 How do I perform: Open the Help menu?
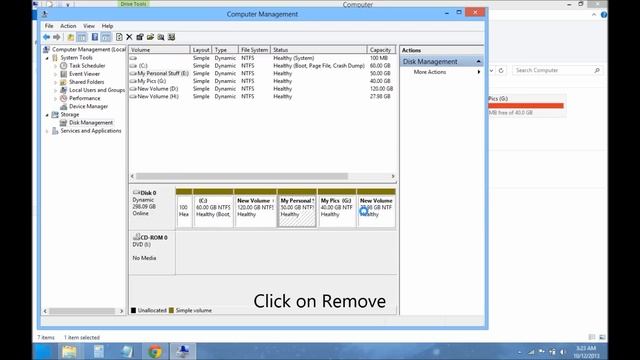107,26
